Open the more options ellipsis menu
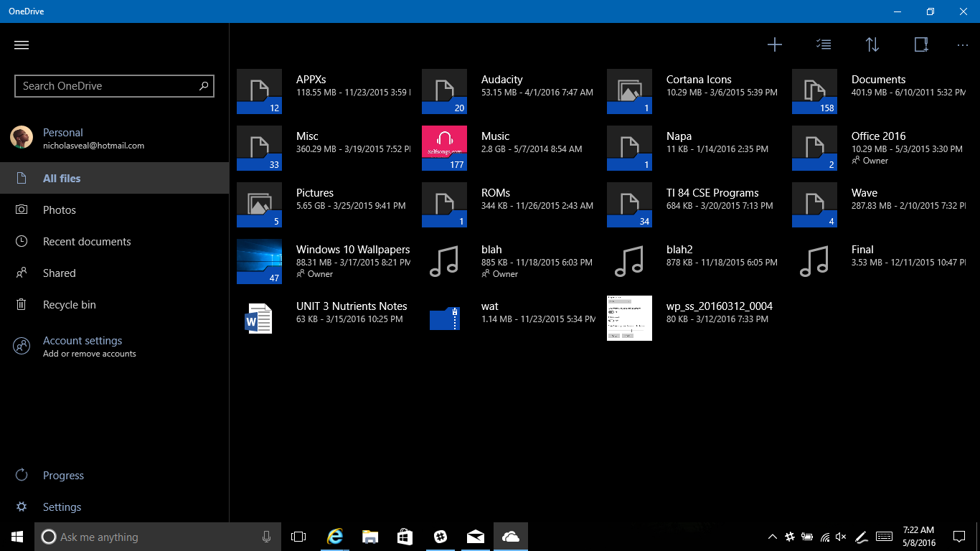The height and width of the screenshot is (551, 980). [x=963, y=45]
